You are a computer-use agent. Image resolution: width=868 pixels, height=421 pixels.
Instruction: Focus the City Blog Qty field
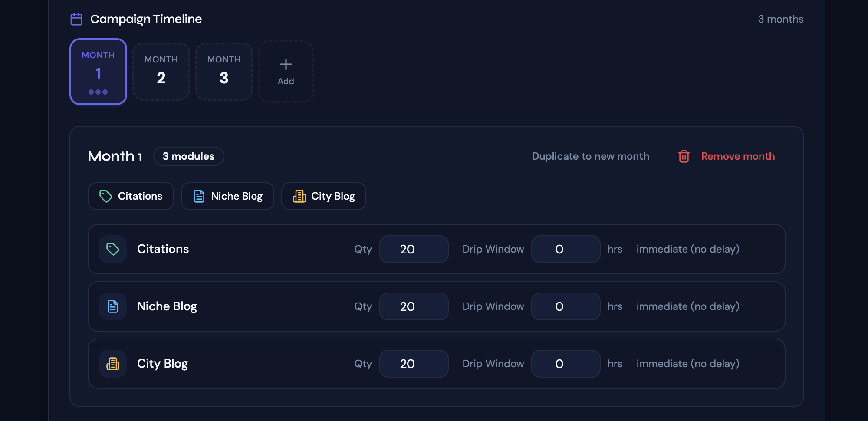414,364
